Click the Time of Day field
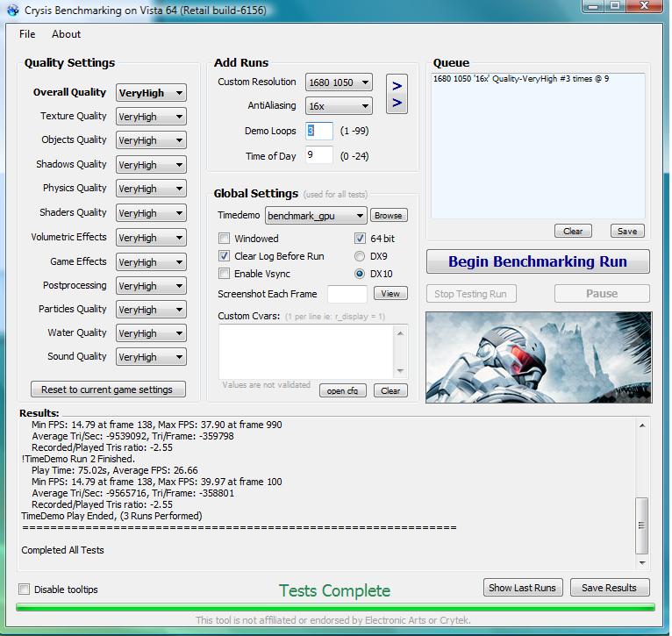 pos(319,154)
